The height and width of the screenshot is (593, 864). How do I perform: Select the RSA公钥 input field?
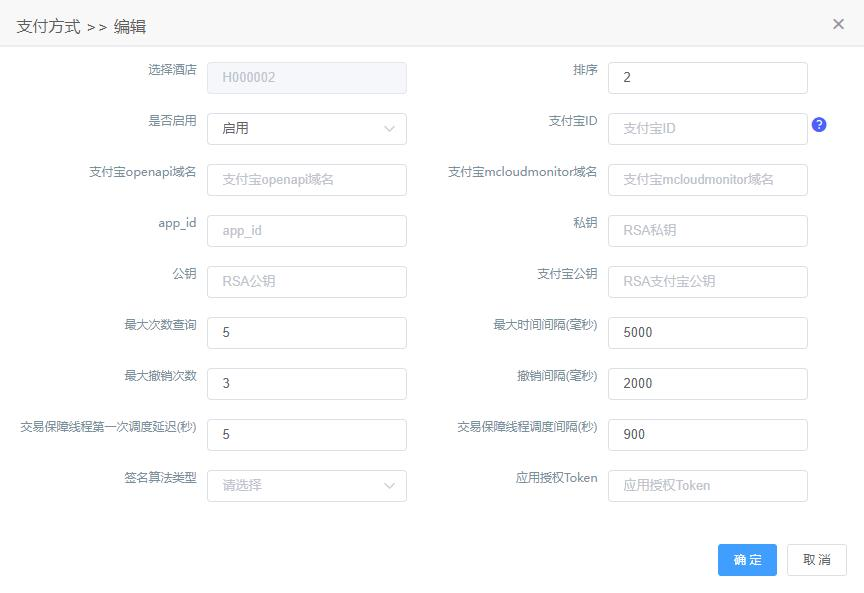[x=307, y=282]
